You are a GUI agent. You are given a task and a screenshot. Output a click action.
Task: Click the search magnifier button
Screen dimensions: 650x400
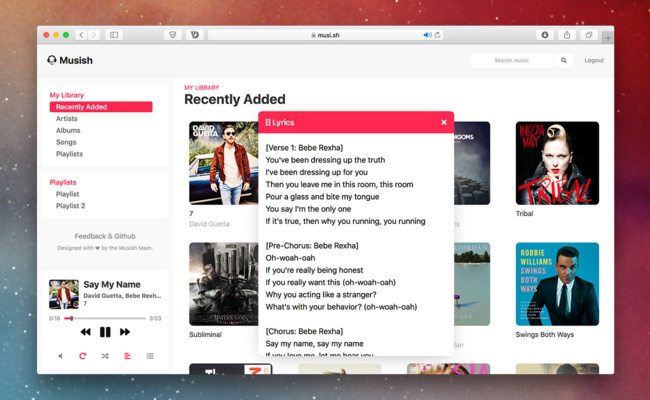pyautogui.click(x=564, y=60)
